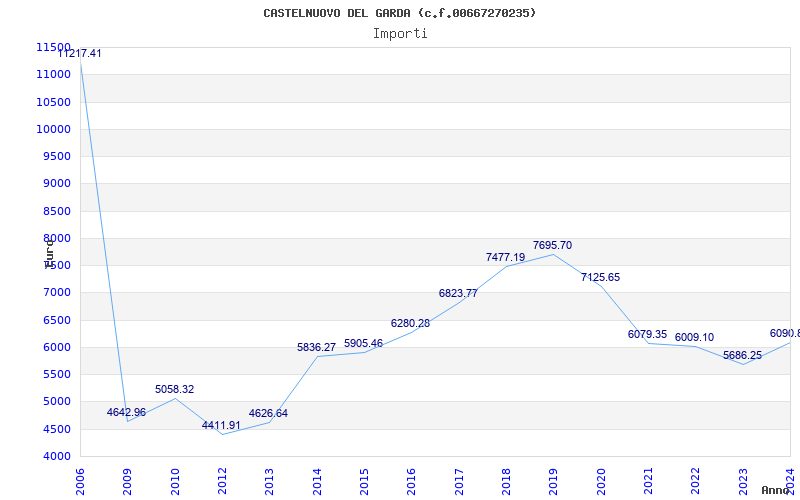Click the 5500 y-axis tick label
This screenshot has width=800, height=500.
click(x=56, y=374)
